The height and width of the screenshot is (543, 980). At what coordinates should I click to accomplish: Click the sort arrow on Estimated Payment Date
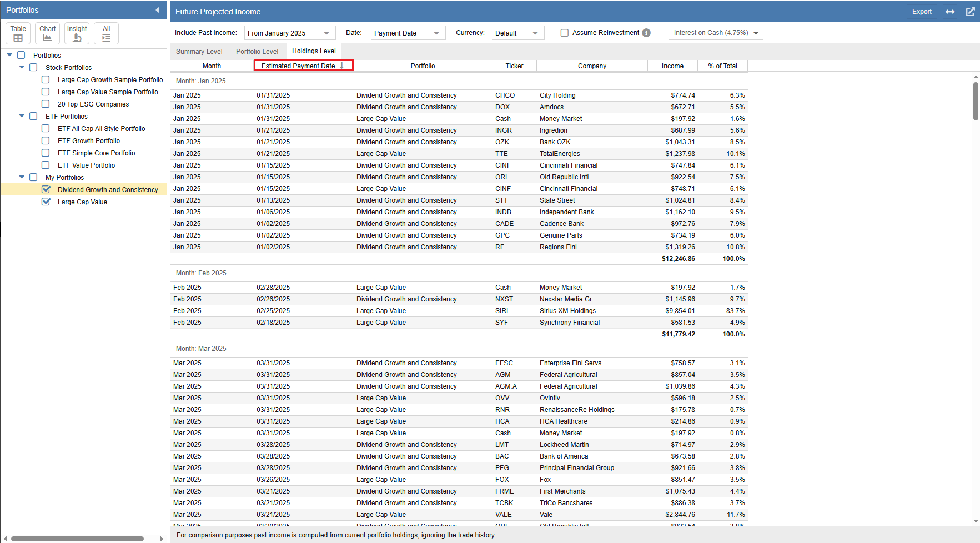click(x=342, y=66)
